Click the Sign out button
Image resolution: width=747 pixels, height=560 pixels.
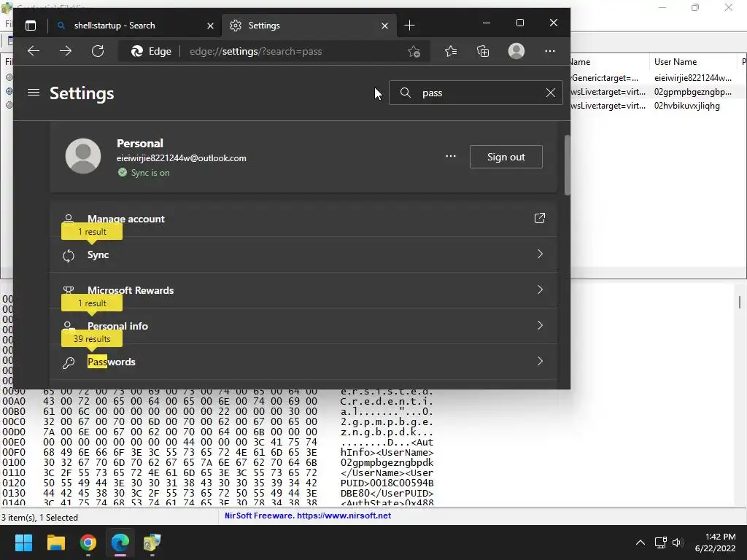click(x=506, y=157)
